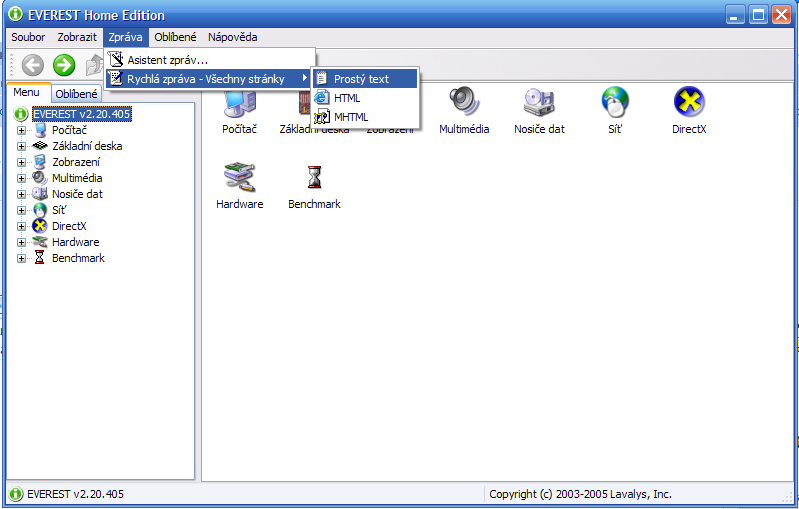Click the EVEREST icon in the title bar
The width and height of the screenshot is (799, 509).
(x=16, y=14)
